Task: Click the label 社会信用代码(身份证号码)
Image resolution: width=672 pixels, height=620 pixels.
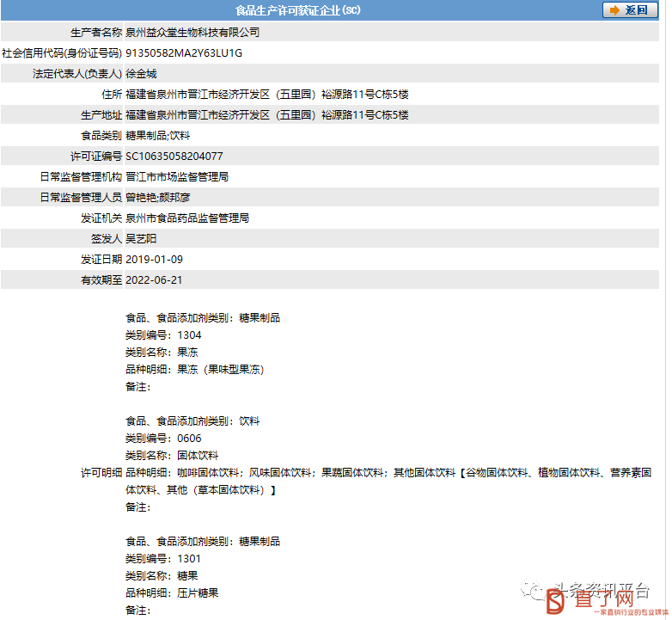Action: [x=62, y=53]
